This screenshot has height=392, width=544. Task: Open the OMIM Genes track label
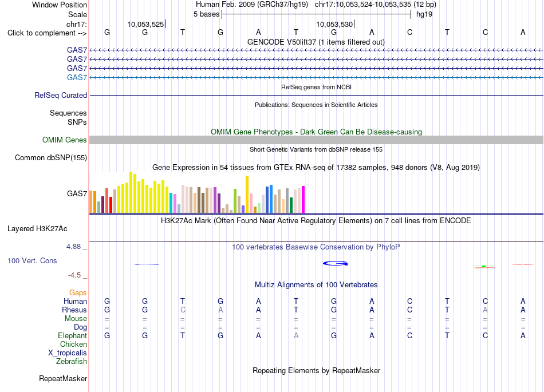click(65, 140)
